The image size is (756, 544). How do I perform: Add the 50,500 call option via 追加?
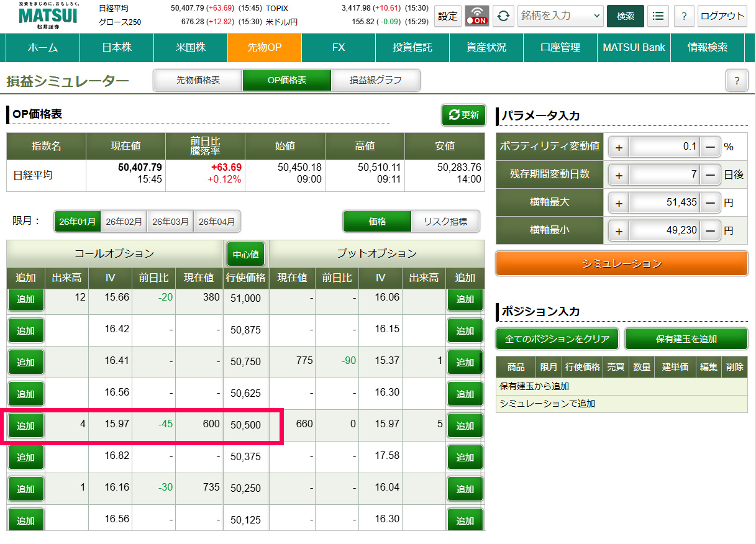pyautogui.click(x=25, y=425)
